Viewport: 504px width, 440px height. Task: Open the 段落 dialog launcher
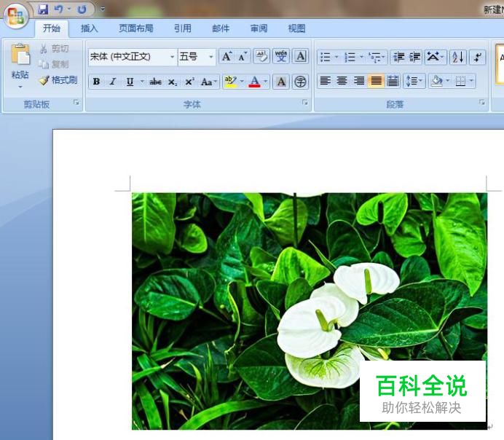point(482,103)
